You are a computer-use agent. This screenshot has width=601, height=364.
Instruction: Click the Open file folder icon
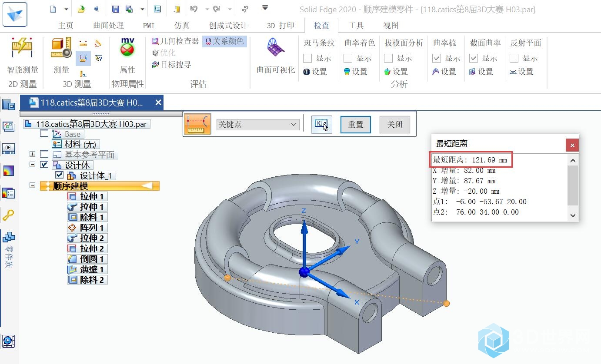[x=81, y=9]
